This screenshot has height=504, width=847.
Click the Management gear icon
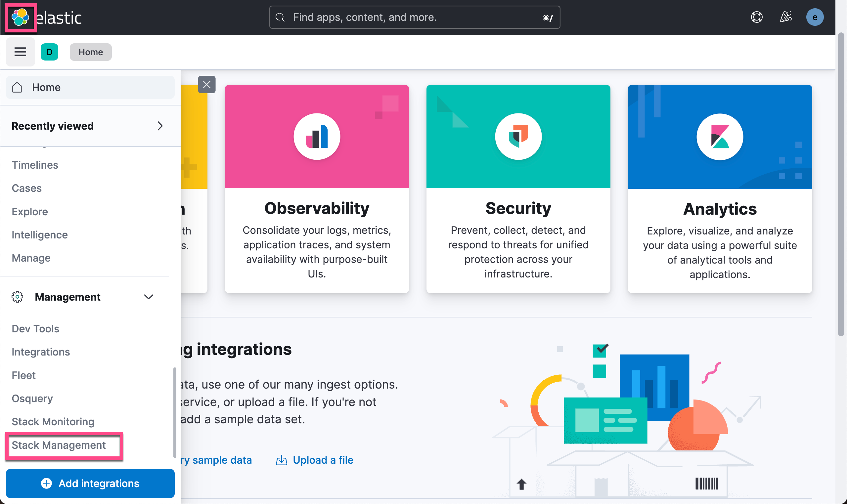click(17, 297)
